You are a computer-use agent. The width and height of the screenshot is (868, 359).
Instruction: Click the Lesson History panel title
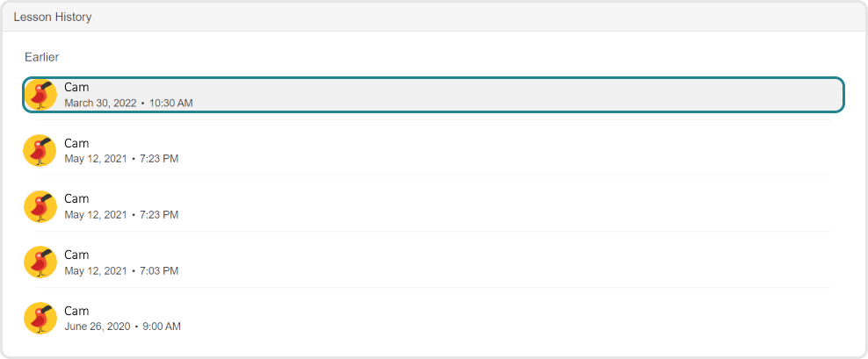pyautogui.click(x=53, y=17)
